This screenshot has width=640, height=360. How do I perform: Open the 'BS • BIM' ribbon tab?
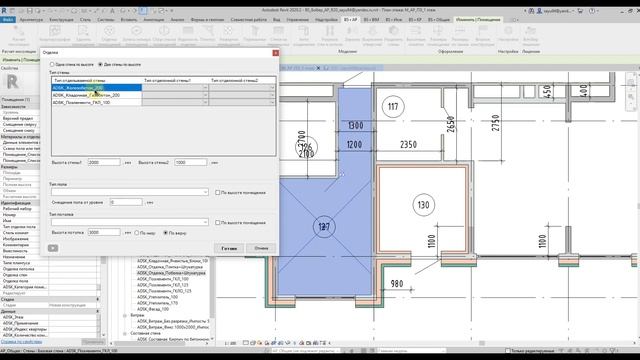click(x=371, y=20)
